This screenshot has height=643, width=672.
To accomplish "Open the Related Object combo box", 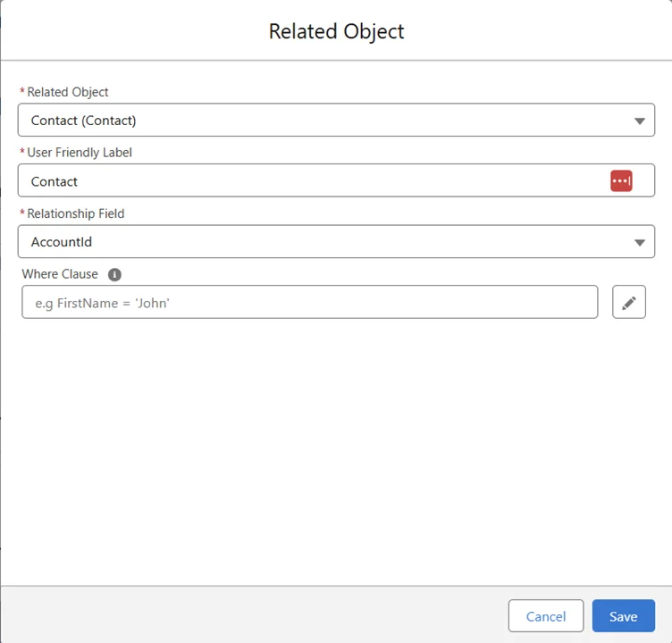I will [x=335, y=121].
